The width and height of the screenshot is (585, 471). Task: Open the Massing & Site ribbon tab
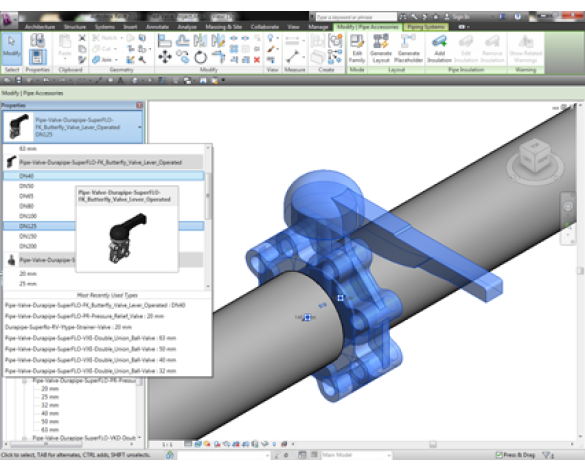click(x=223, y=27)
